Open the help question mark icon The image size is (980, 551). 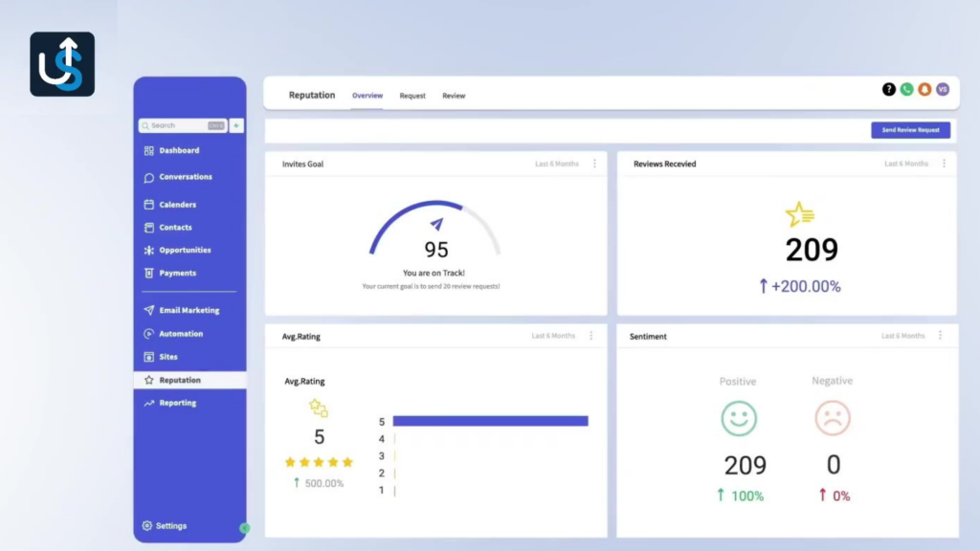point(889,89)
